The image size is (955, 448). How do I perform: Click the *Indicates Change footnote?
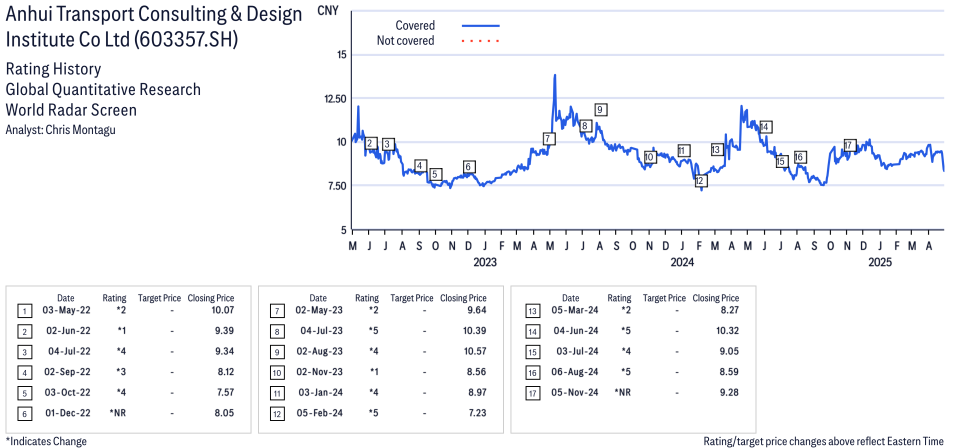[46, 441]
